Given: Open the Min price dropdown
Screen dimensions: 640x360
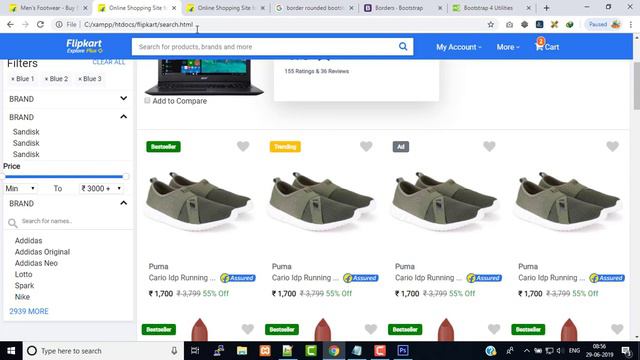Looking at the screenshot, I should click(20, 188).
